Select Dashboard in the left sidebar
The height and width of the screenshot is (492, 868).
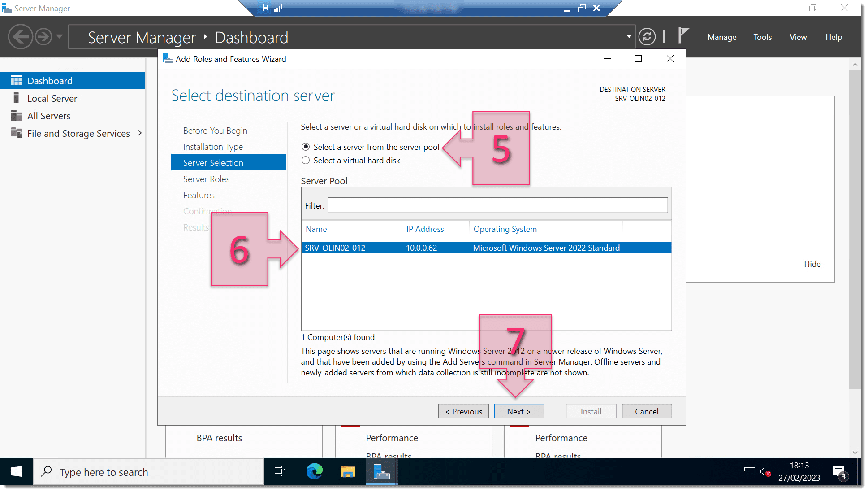73,81
